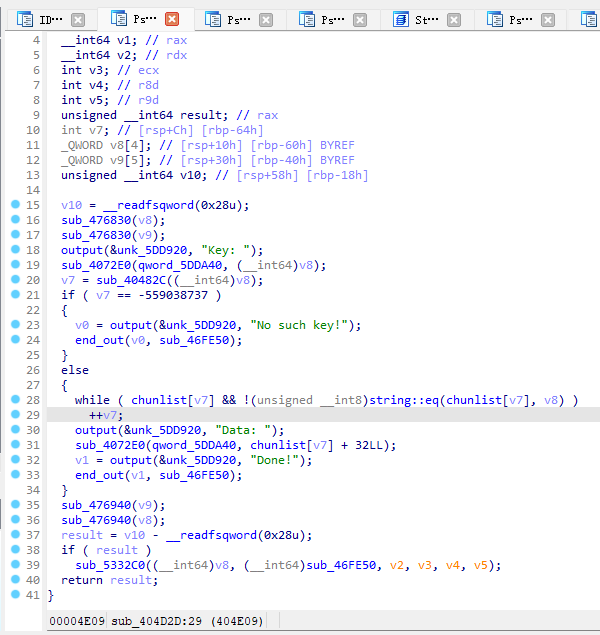Toggle breakpoint on highlighted line 29
Screen dimensions: 600x635
[15, 414]
